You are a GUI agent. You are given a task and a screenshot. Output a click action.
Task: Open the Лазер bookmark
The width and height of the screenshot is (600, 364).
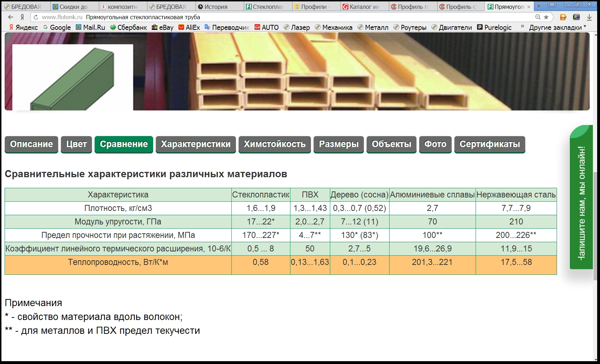[297, 27]
